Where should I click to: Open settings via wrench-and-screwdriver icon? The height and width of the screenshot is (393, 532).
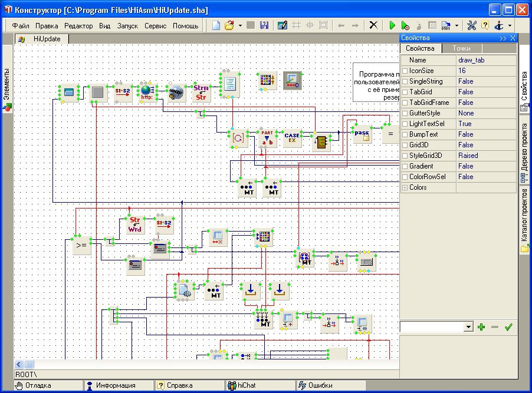pyautogui.click(x=472, y=25)
